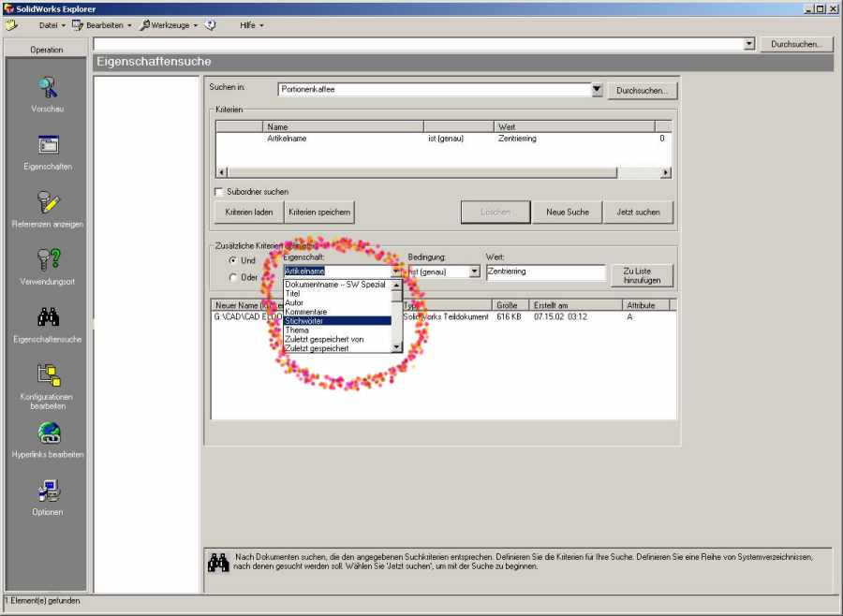The image size is (843, 616).
Task: Select the Oder radio button
Action: pyautogui.click(x=233, y=277)
